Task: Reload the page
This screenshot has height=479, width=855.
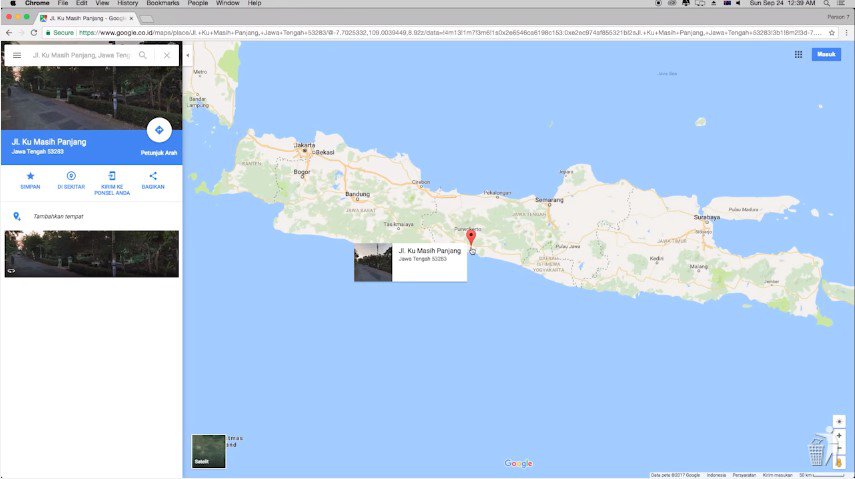Action: pyautogui.click(x=34, y=33)
